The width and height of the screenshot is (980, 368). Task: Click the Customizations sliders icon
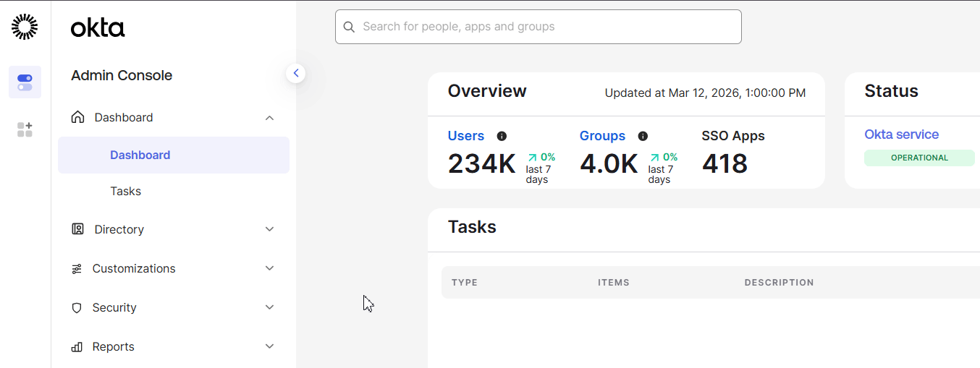77,269
